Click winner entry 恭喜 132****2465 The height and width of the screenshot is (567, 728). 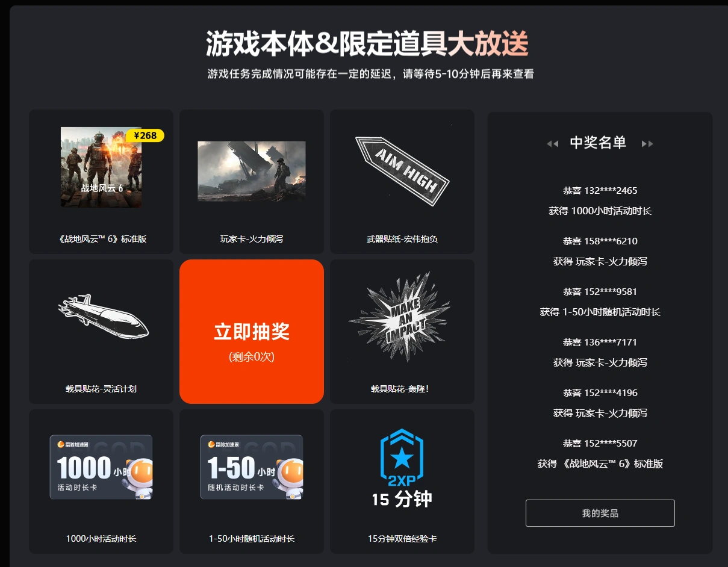(600, 190)
